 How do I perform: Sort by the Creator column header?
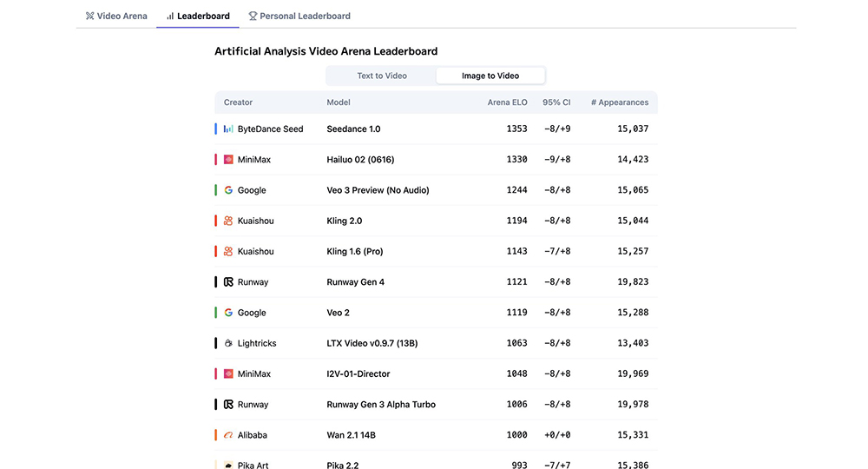[239, 102]
